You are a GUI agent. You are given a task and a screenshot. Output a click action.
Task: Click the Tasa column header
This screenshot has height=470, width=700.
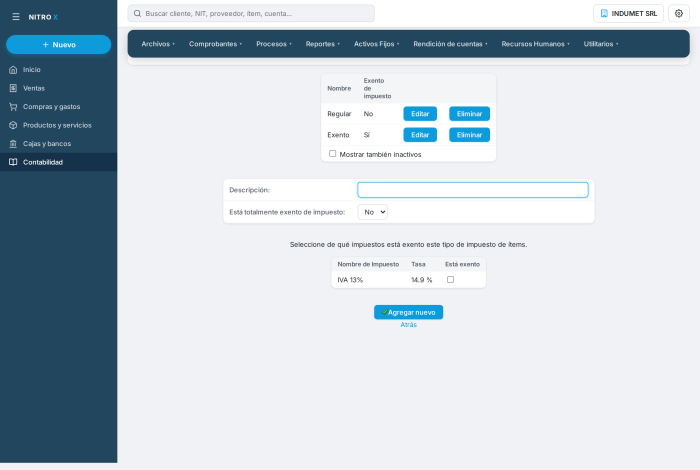point(418,264)
